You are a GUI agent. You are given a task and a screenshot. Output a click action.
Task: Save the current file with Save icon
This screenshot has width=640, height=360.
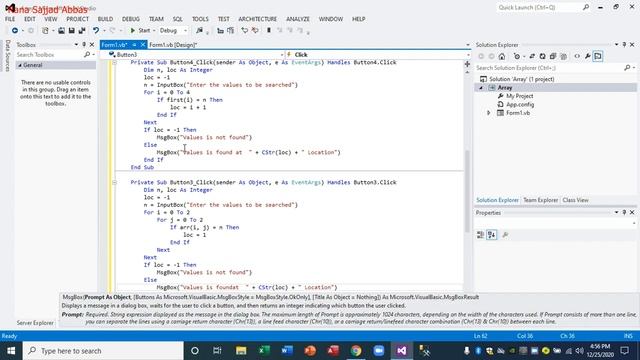[x=71, y=31]
